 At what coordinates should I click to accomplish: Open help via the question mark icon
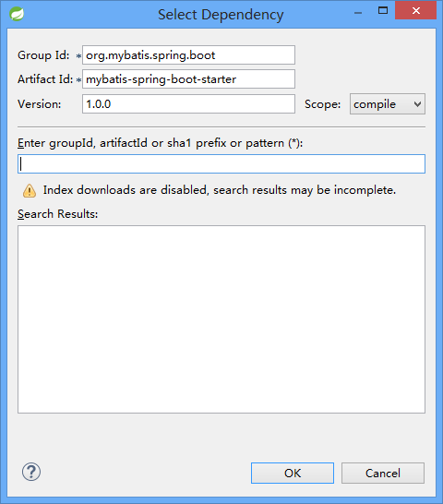pos(31,472)
